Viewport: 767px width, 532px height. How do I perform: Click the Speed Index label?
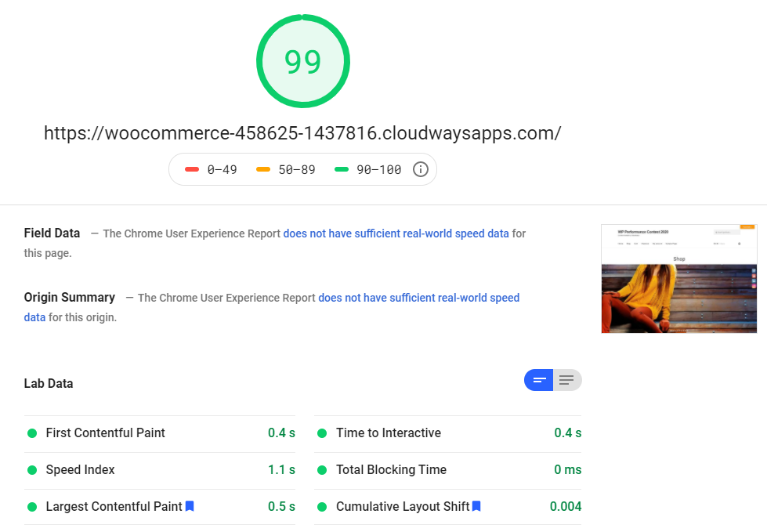(x=80, y=469)
